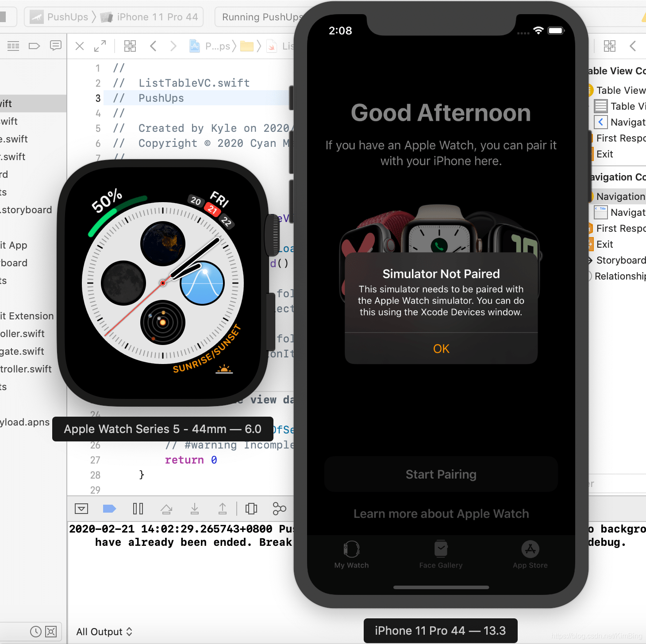Tap the blue solar graph complication on watch
This screenshot has height=644, width=646.
coord(202,283)
